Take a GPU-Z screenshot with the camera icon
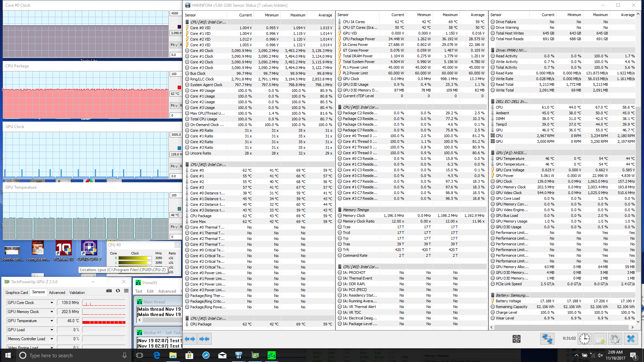 [x=109, y=291]
